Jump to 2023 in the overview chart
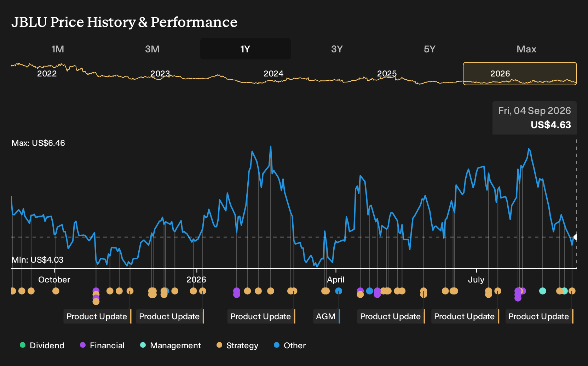The image size is (588, 366). 160,74
